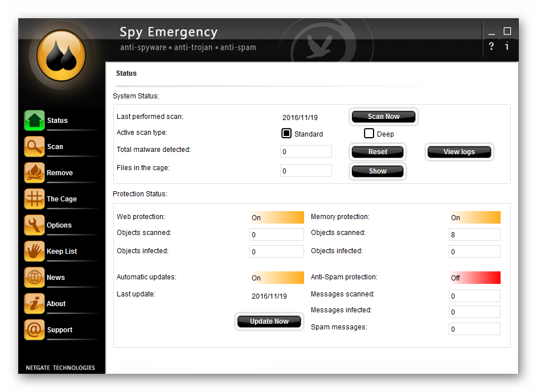Click the question mark help icon
This screenshot has height=392, width=537.
[x=491, y=46]
